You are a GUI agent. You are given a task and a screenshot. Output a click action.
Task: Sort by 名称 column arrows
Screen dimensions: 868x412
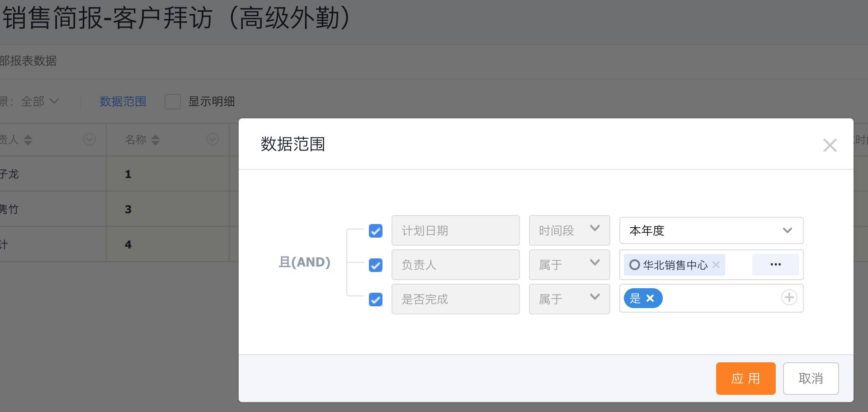pos(156,140)
